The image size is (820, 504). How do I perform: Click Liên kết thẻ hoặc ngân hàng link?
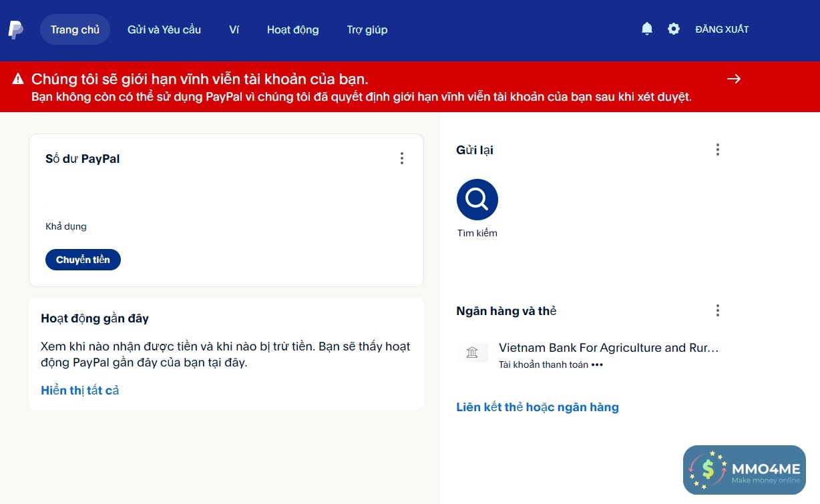pos(538,407)
